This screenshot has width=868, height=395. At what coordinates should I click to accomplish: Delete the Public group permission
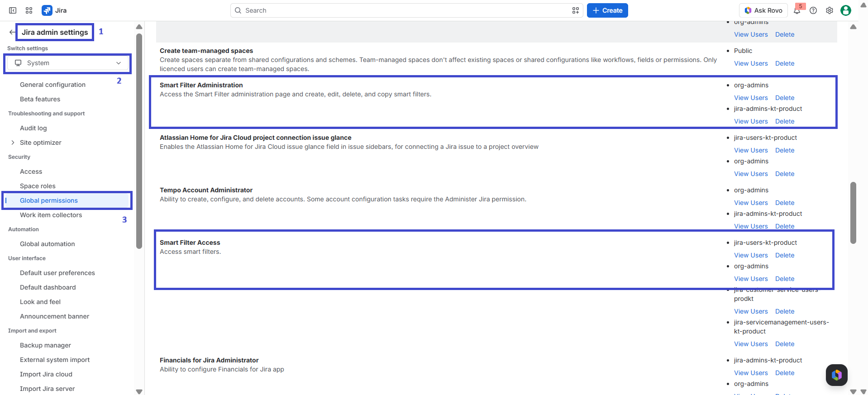point(785,63)
